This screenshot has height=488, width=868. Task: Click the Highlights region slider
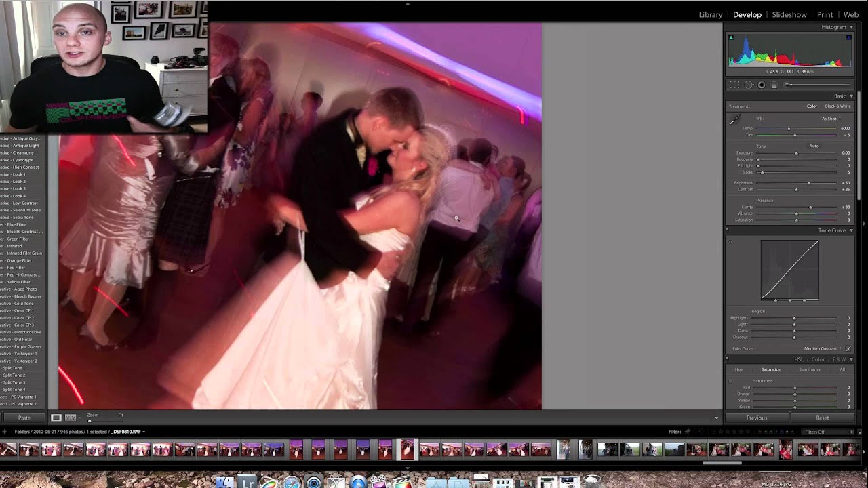point(794,318)
